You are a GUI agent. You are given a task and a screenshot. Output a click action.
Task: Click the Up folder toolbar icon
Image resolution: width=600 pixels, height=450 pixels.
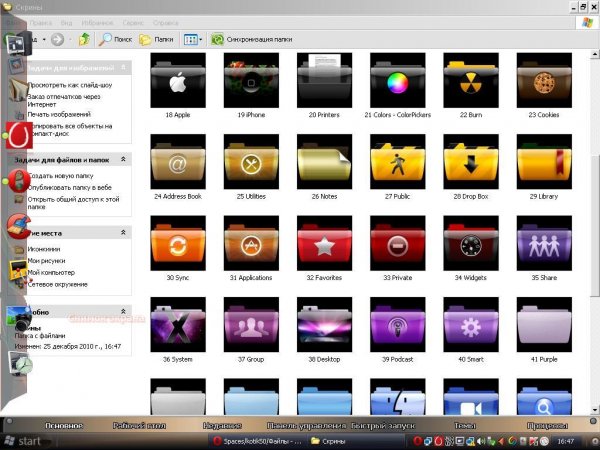click(x=84, y=39)
